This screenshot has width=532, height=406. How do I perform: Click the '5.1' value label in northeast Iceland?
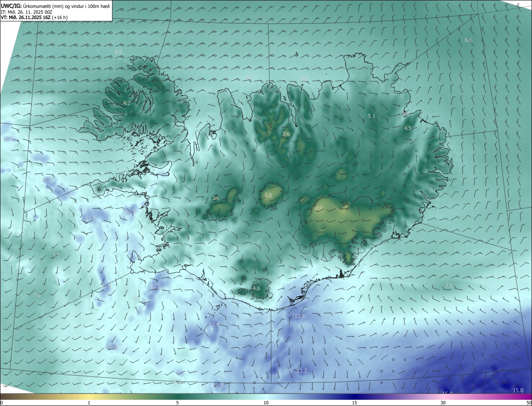(372, 116)
